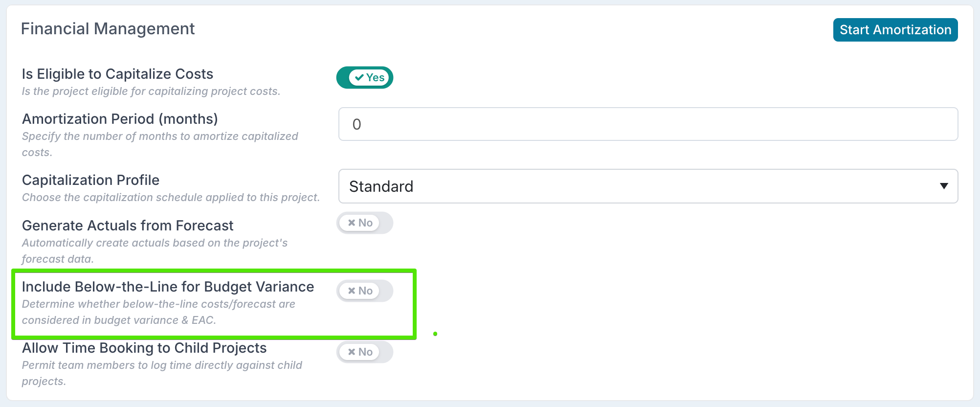Turn off Is Eligible to Capitalize Costs
The image size is (980, 407).
[365, 77]
